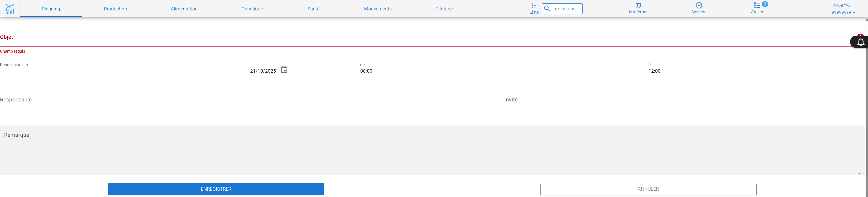Open the calendar date picker icon
868x197 pixels.
pyautogui.click(x=284, y=70)
